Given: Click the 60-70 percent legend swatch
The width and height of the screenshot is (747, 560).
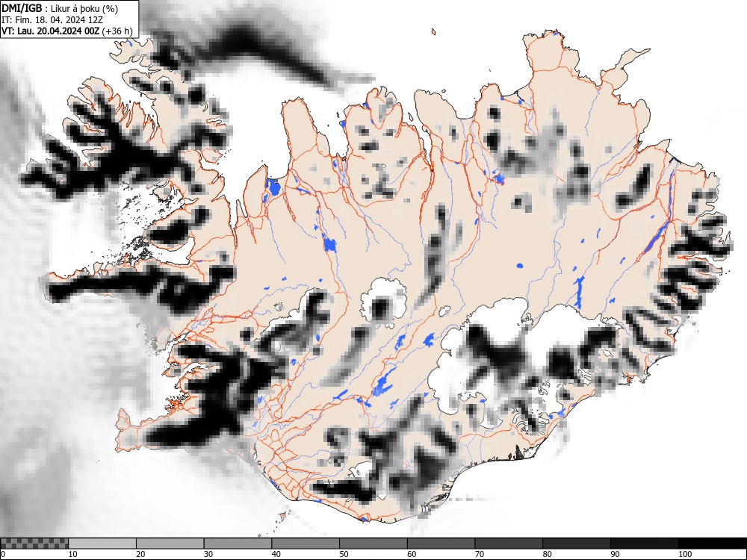Looking at the screenshot, I should click(441, 544).
